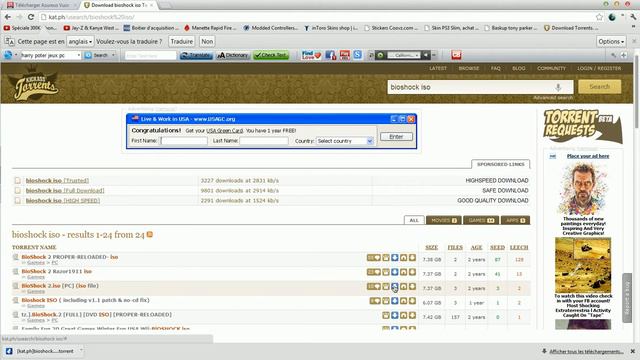Sort results by the SEED column header
Image resolution: width=640 pixels, height=360 pixels.
[497, 247]
